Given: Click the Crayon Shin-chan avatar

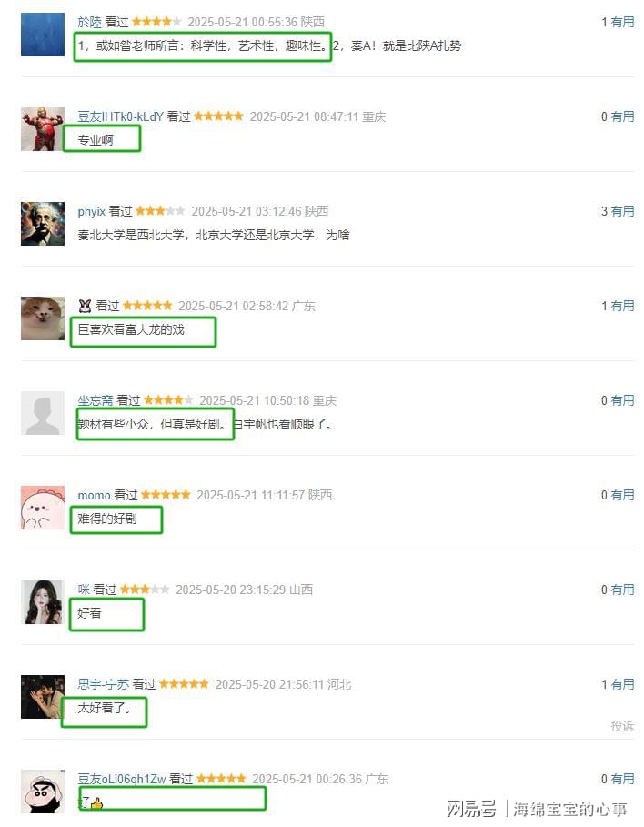Looking at the screenshot, I should 43,792.
